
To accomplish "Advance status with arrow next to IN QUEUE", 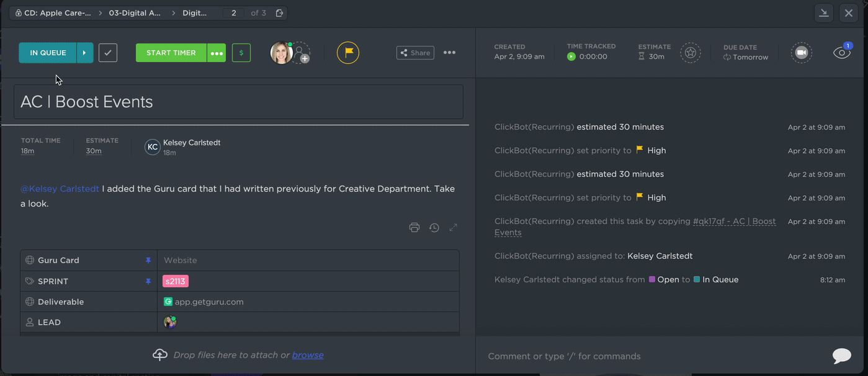I will click(85, 53).
